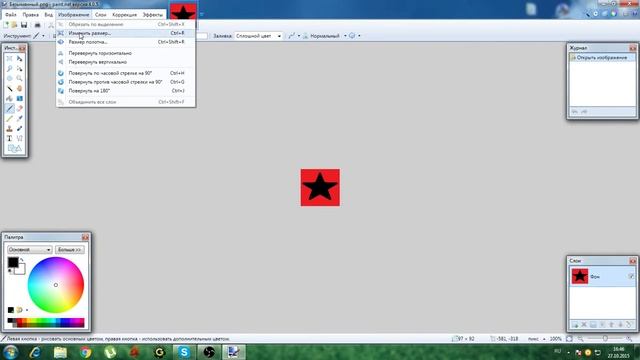Image resolution: width=640 pixels, height=360 pixels.
Task: Select the Gradient tool
Action: (19, 98)
